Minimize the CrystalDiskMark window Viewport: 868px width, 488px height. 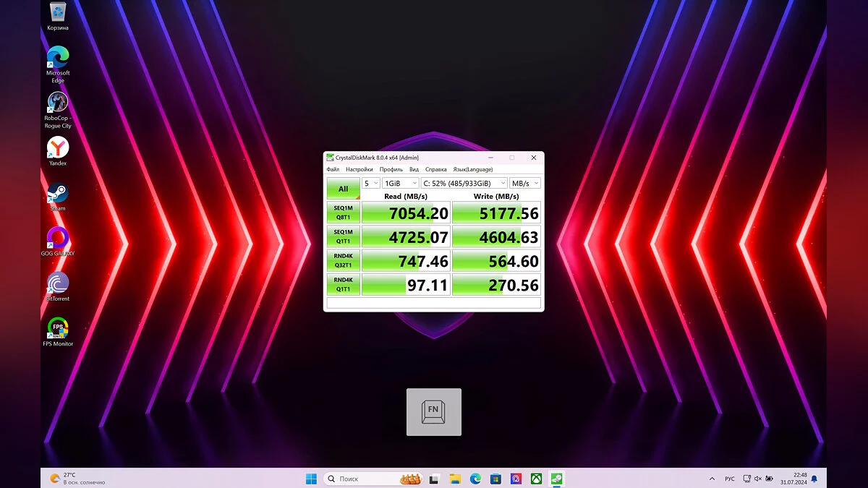click(x=490, y=158)
